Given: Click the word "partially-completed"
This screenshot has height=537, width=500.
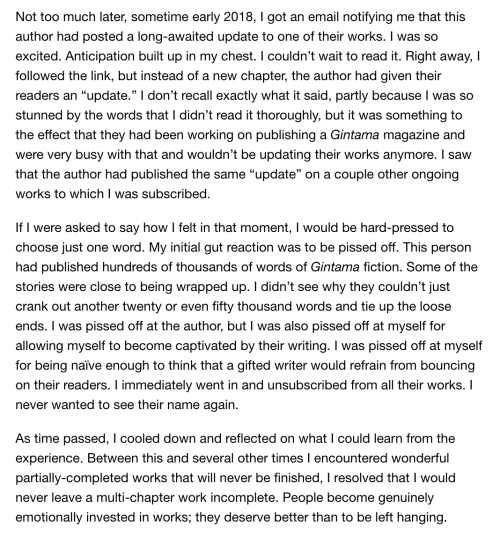Looking at the screenshot, I should click(x=72, y=478).
